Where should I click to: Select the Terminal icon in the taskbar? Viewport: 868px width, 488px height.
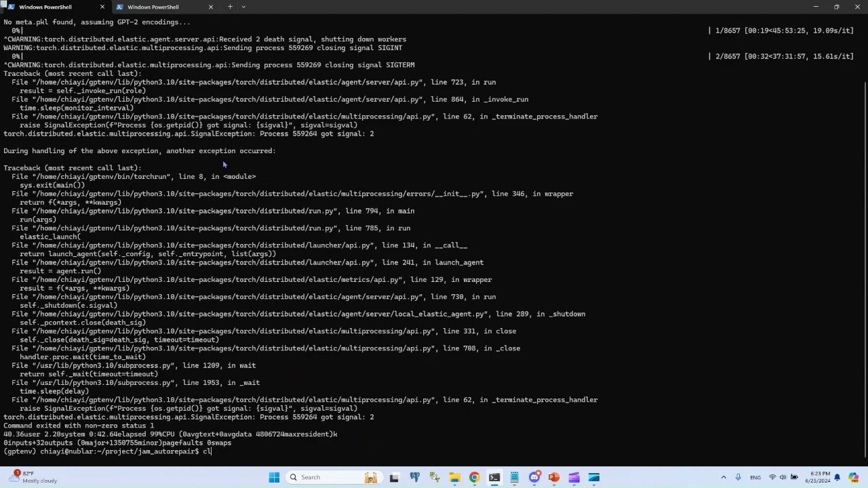pyautogui.click(x=494, y=477)
